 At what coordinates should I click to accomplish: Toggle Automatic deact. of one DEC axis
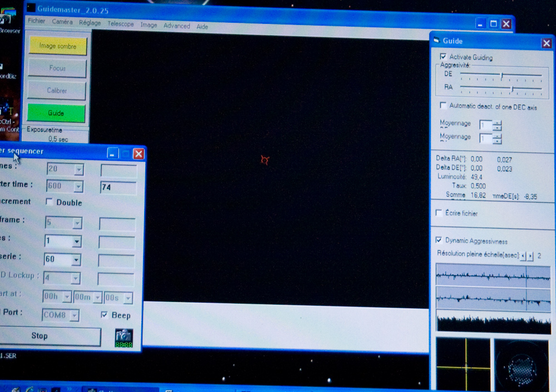(443, 105)
